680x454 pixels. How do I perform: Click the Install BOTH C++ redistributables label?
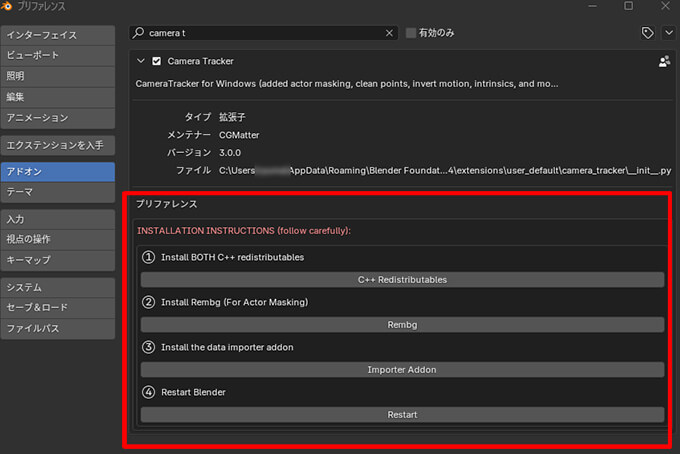(232, 258)
